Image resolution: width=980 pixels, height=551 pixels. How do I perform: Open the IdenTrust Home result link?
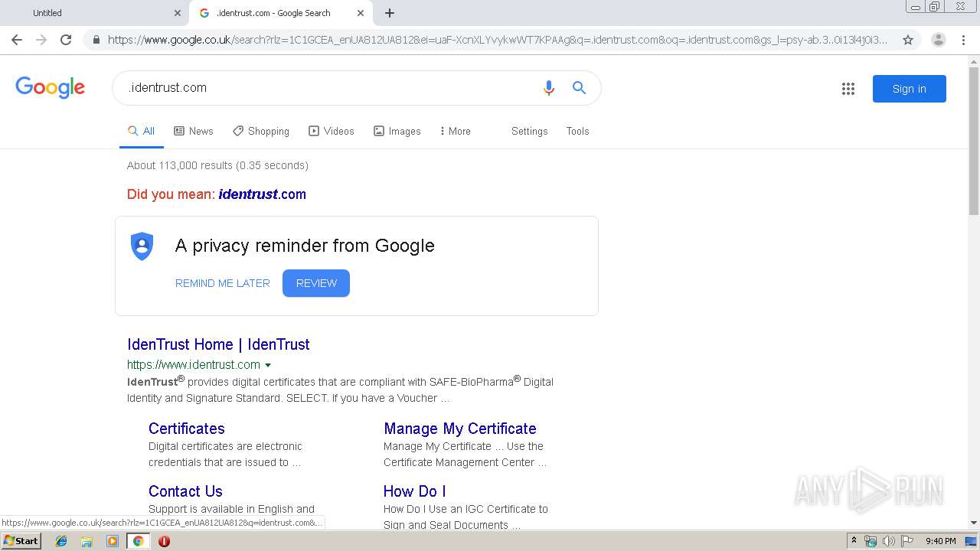coord(218,344)
